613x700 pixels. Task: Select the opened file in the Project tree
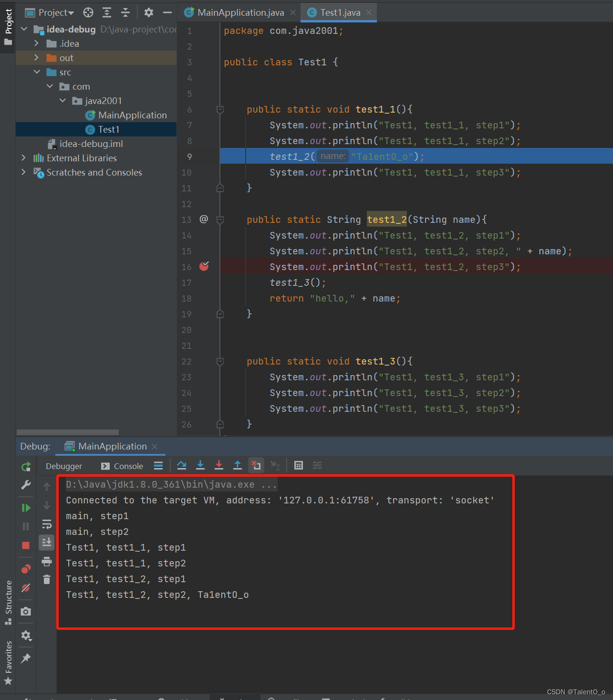click(x=88, y=12)
